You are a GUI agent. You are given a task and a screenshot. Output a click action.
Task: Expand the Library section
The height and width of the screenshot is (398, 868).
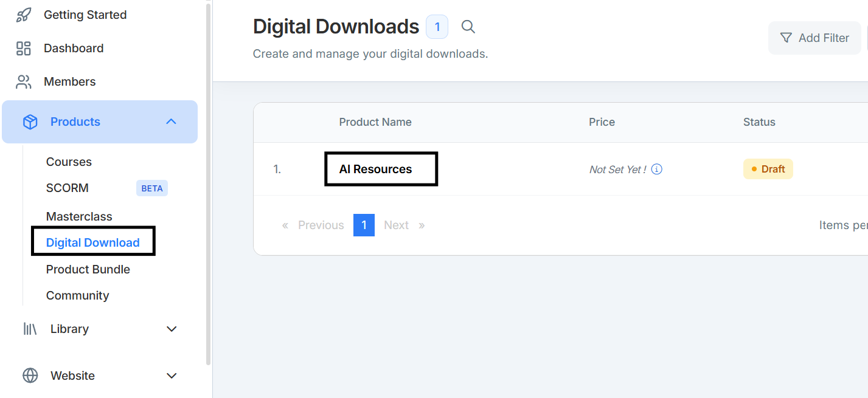pos(172,329)
